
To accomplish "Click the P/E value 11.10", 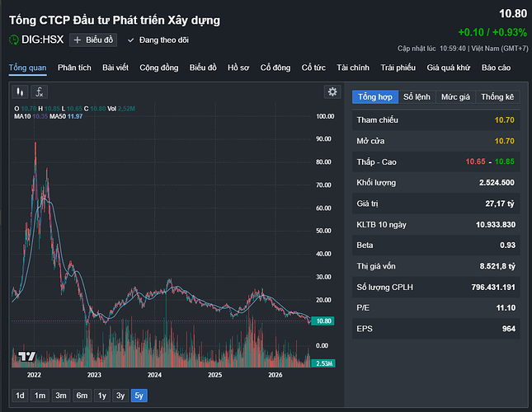I will tap(506, 308).
